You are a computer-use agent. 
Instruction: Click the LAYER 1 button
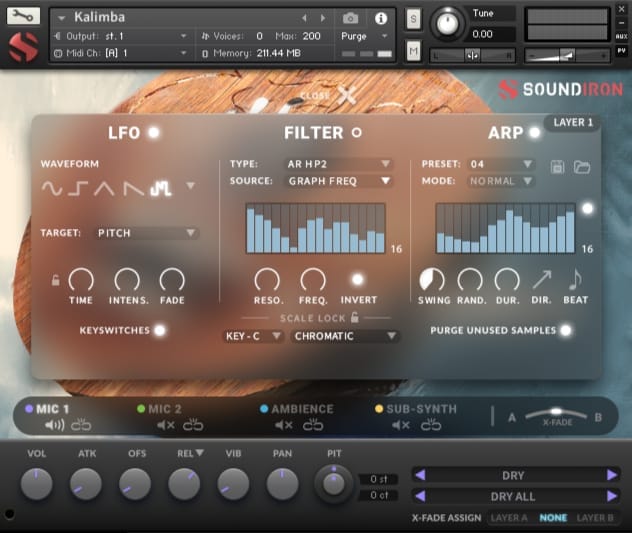[574, 123]
